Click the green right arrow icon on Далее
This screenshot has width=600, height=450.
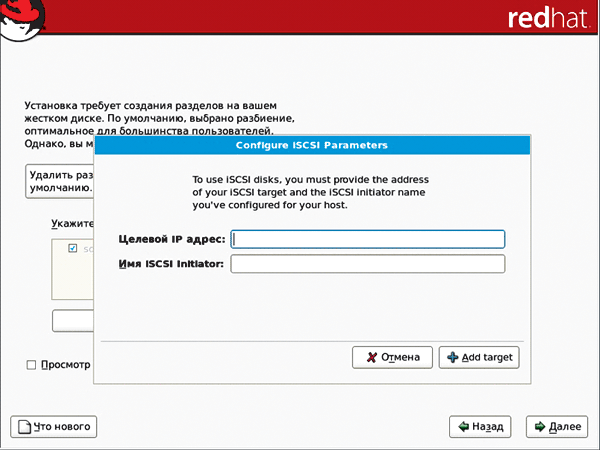540,426
